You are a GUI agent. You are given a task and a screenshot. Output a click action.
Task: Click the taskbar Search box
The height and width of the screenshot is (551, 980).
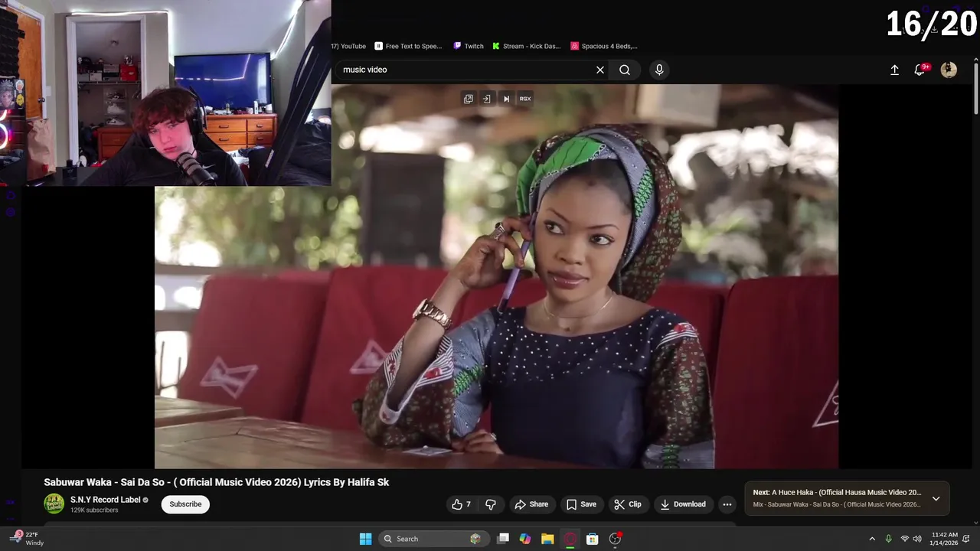tap(433, 539)
